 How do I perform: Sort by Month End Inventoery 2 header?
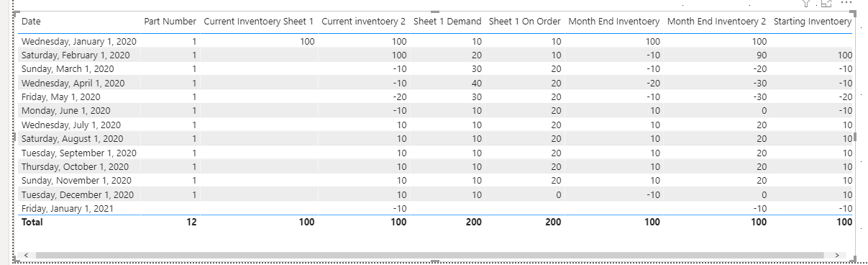click(717, 22)
